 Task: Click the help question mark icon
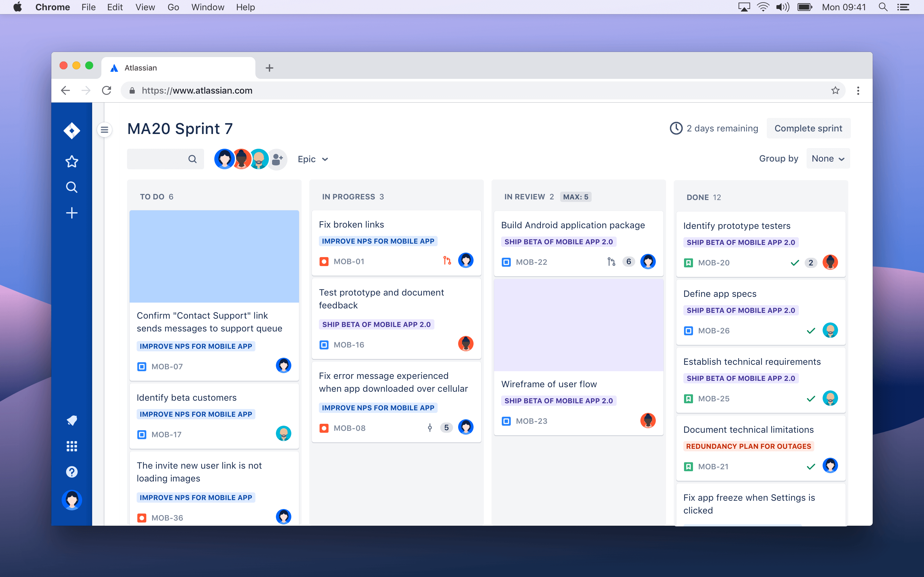pyautogui.click(x=71, y=472)
